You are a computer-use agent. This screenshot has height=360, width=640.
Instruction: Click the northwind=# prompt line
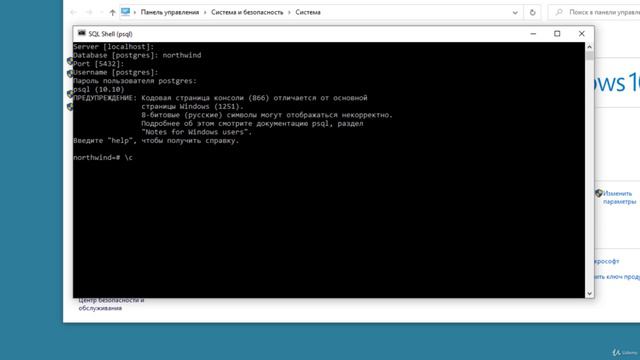(x=103, y=158)
